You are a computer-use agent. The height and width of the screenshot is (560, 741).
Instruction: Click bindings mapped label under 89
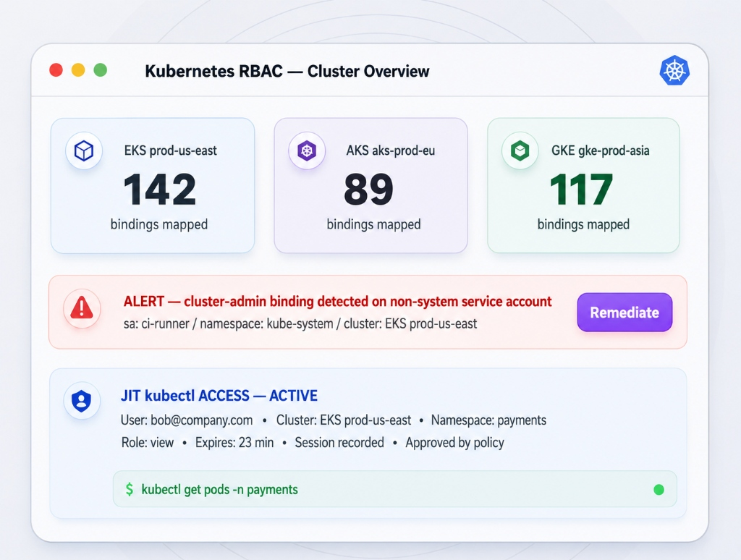[x=374, y=224]
